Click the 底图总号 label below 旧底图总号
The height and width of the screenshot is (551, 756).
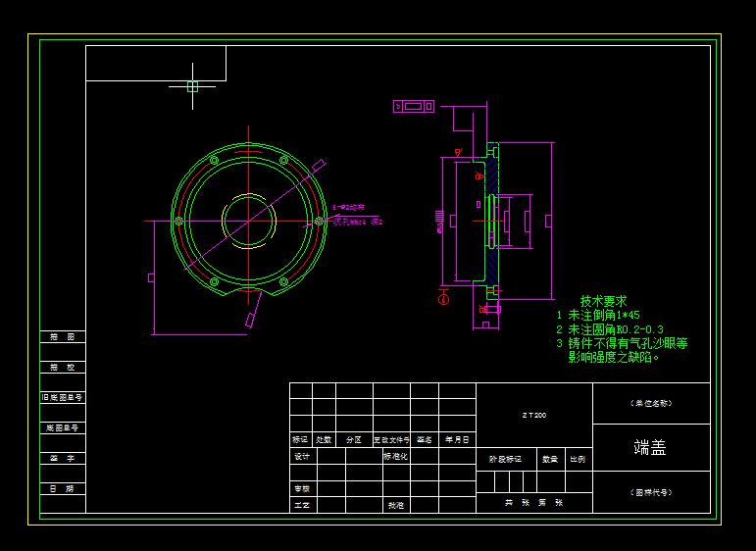62,428
